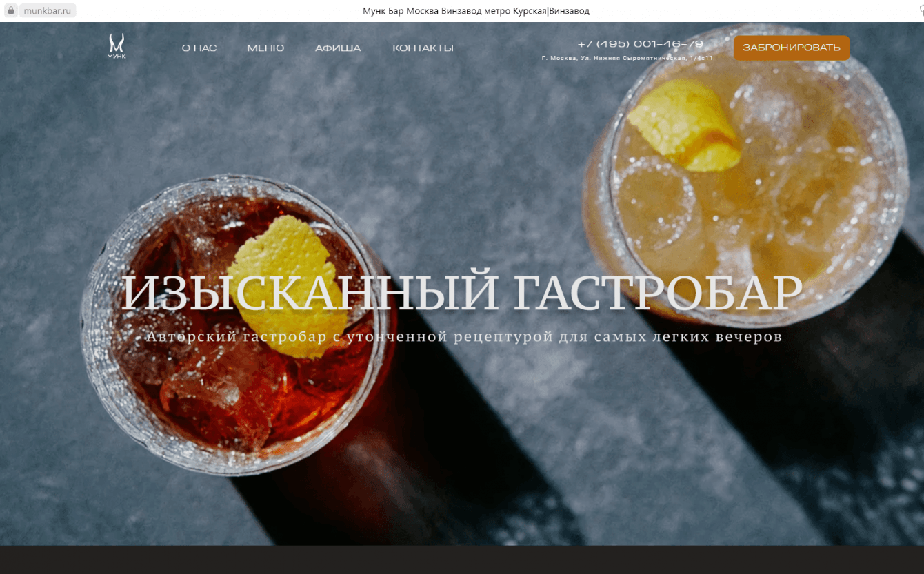The width and height of the screenshot is (924, 574).
Task: Click the subtitle Авторский гастробар text
Action: tap(464, 337)
